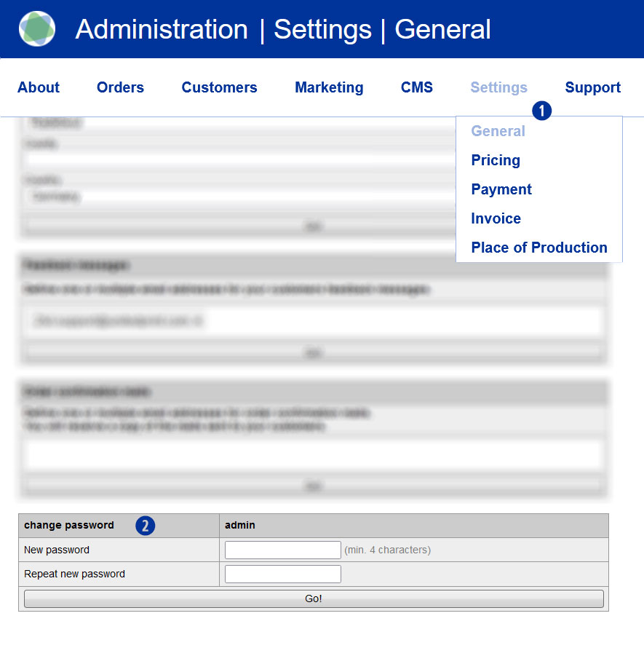Image resolution: width=644 pixels, height=648 pixels.
Task: Go to the Orders section
Action: tap(120, 87)
